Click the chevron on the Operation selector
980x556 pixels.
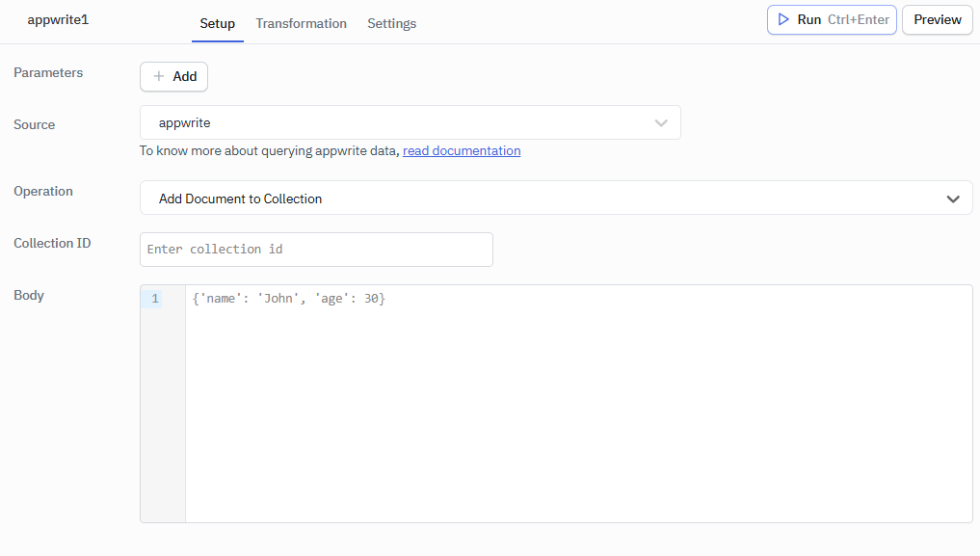[953, 199]
